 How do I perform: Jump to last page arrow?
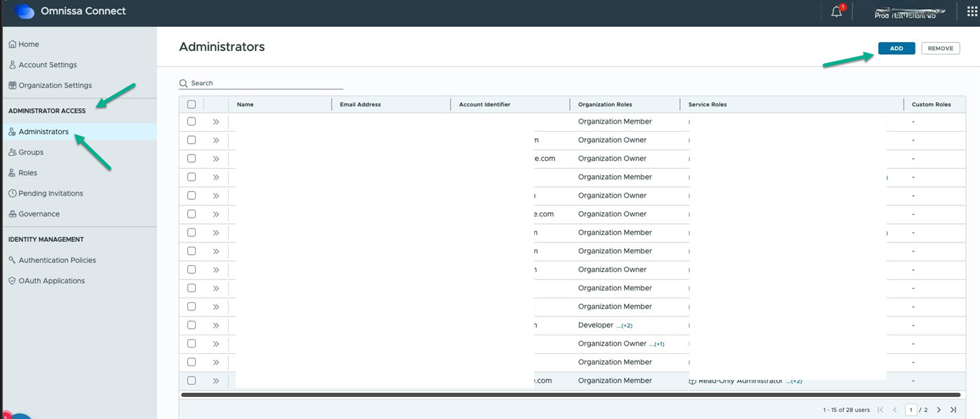point(953,410)
